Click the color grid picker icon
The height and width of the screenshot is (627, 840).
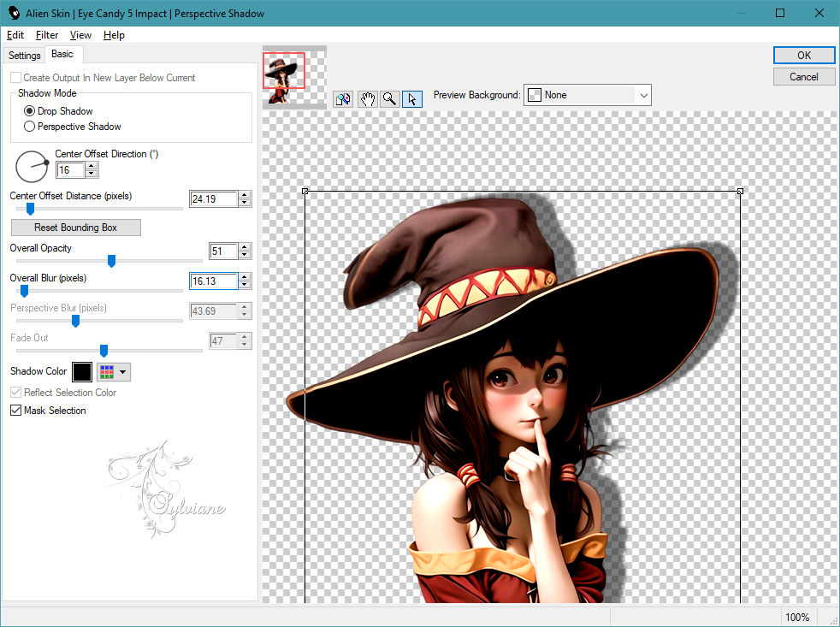click(x=107, y=372)
